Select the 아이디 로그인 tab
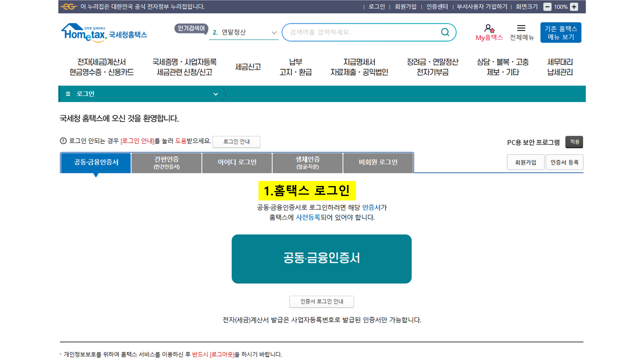This screenshot has width=644, height=362. click(237, 163)
